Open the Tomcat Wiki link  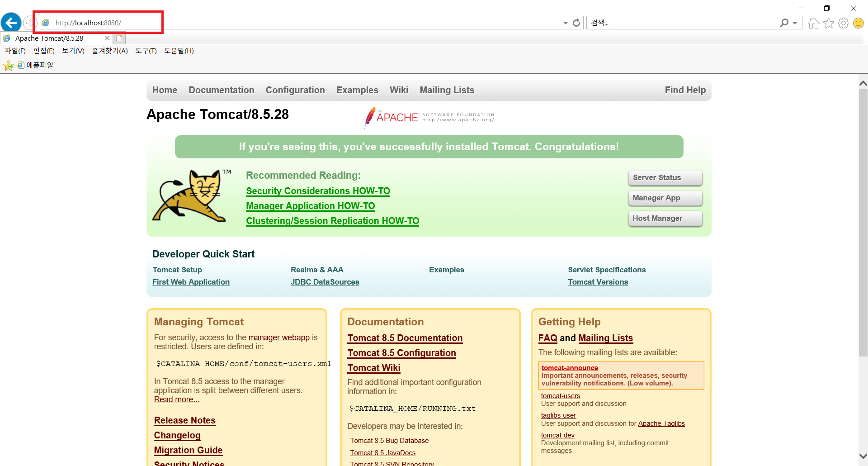coord(374,368)
